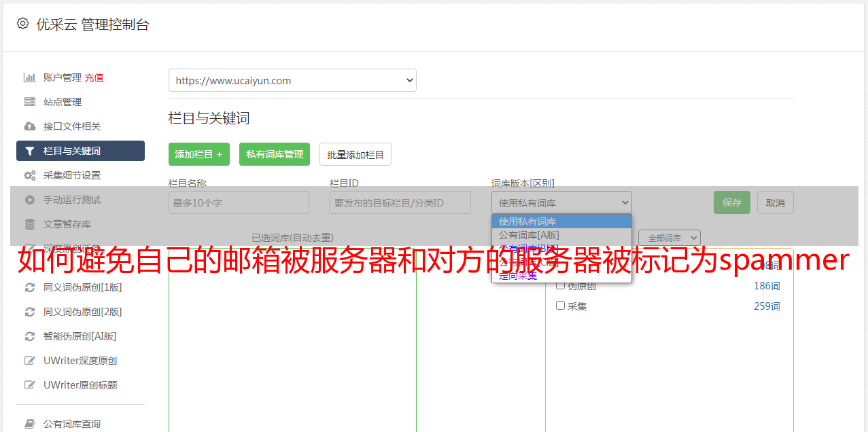This screenshot has height=432, width=868.
Task: Click the bar chart icon for 账户管理
Action: pos(29,77)
